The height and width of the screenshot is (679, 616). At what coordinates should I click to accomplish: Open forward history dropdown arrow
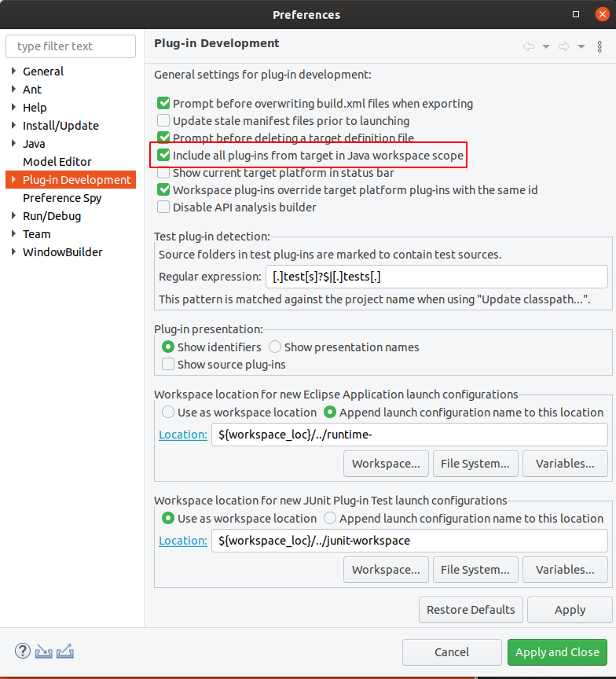(x=581, y=47)
